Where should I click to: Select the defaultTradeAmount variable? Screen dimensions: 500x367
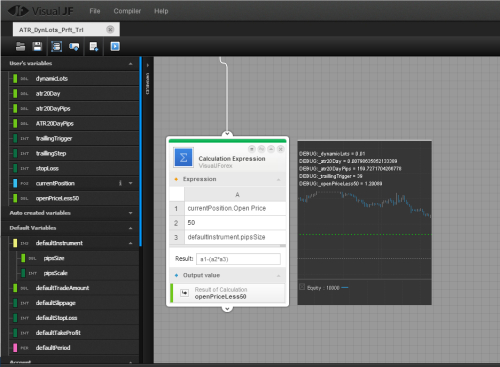(x=73, y=288)
